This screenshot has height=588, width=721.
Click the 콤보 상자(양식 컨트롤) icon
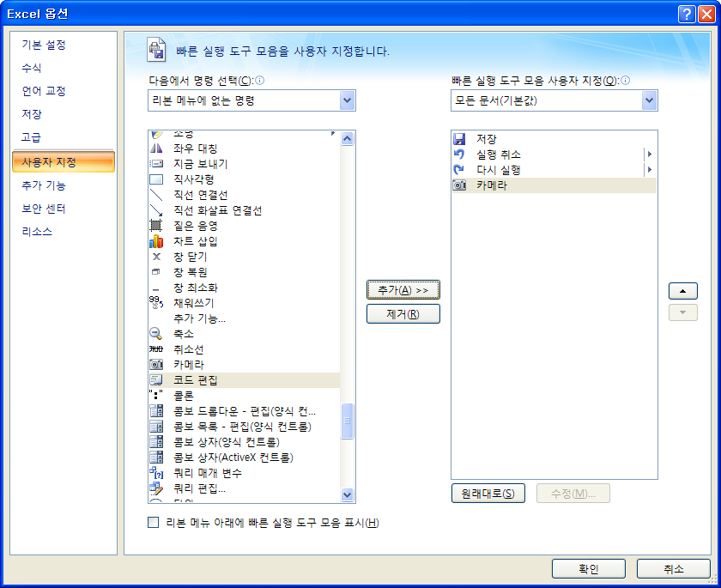pyautogui.click(x=156, y=442)
